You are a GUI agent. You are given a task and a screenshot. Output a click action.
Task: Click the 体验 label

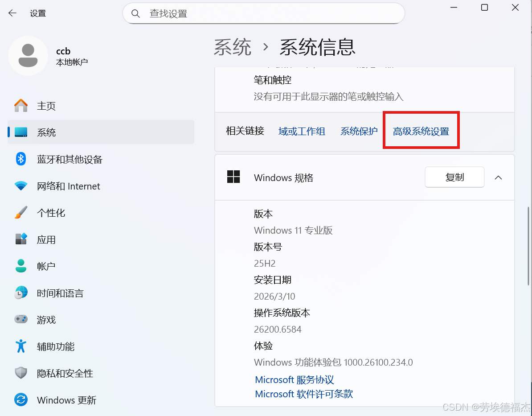(263, 346)
